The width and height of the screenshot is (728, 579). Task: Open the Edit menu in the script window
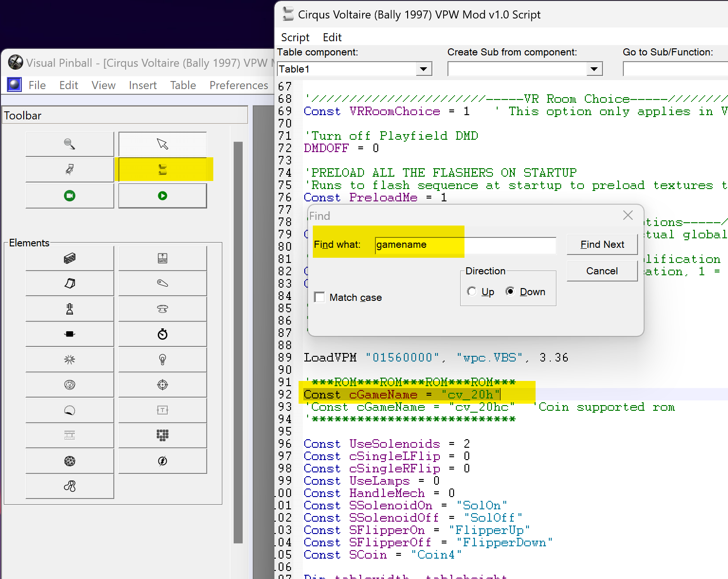click(x=331, y=37)
